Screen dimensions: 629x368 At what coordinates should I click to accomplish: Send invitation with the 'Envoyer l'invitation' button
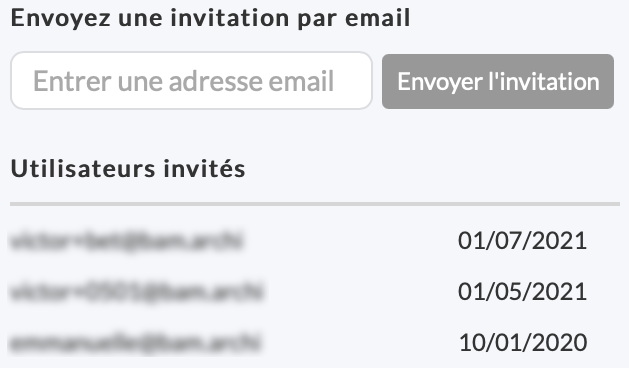pos(498,81)
